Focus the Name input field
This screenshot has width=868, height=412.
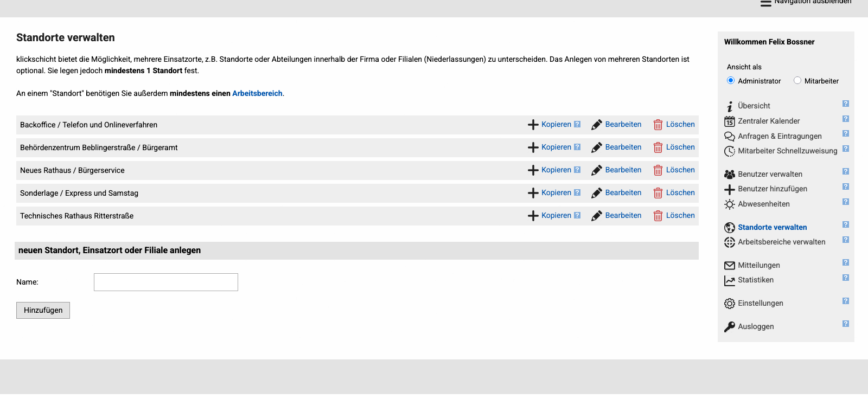click(x=166, y=282)
